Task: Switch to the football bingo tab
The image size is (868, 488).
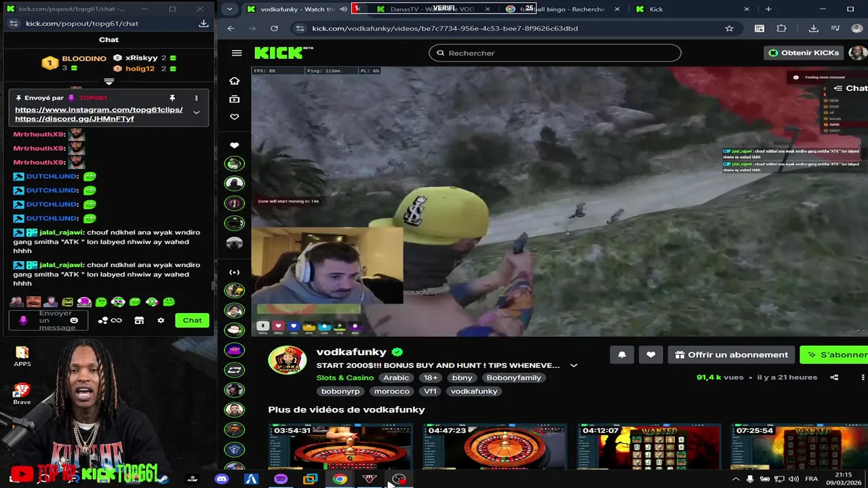Action: (x=561, y=9)
